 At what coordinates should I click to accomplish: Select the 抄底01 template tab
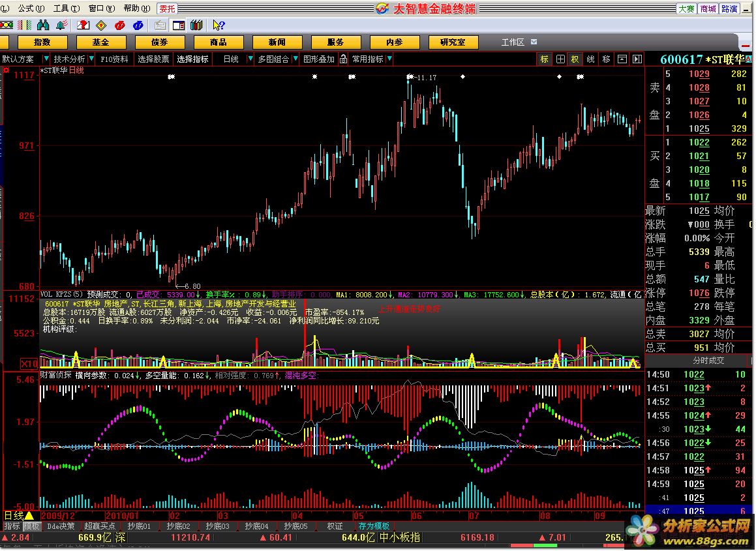click(x=139, y=526)
